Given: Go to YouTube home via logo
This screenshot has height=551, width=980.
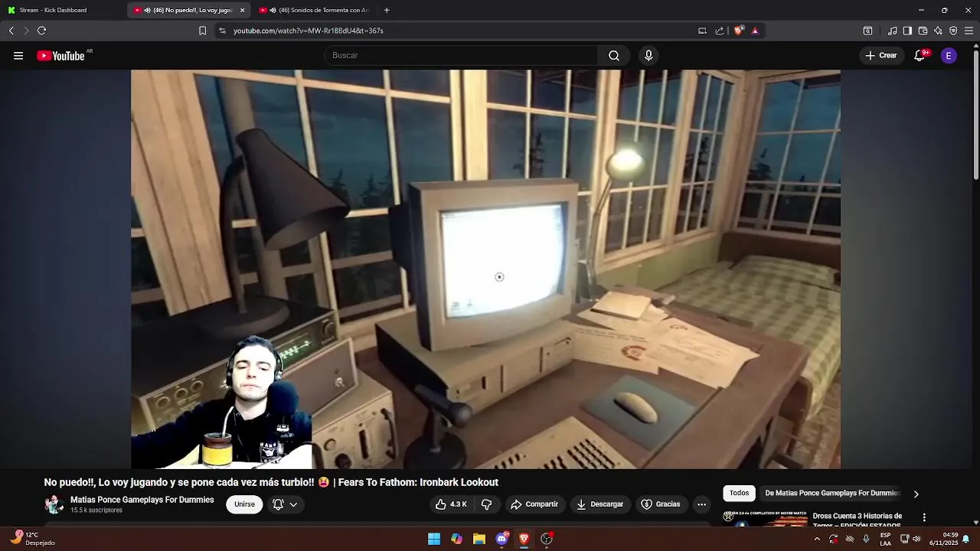Looking at the screenshot, I should [x=60, y=56].
